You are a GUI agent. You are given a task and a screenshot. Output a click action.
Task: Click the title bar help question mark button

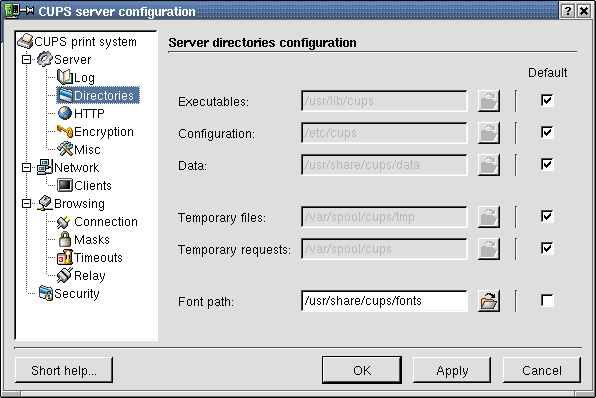point(567,11)
